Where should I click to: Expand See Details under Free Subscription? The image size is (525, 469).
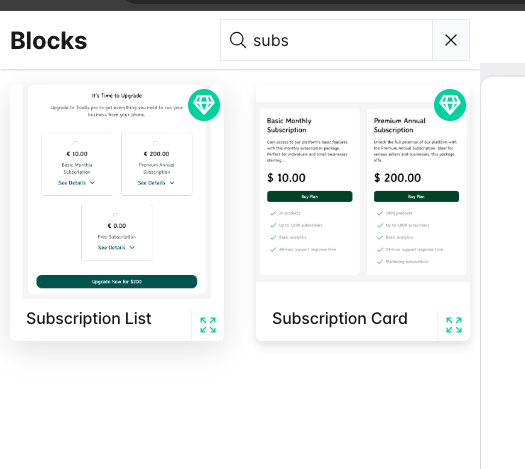click(117, 247)
